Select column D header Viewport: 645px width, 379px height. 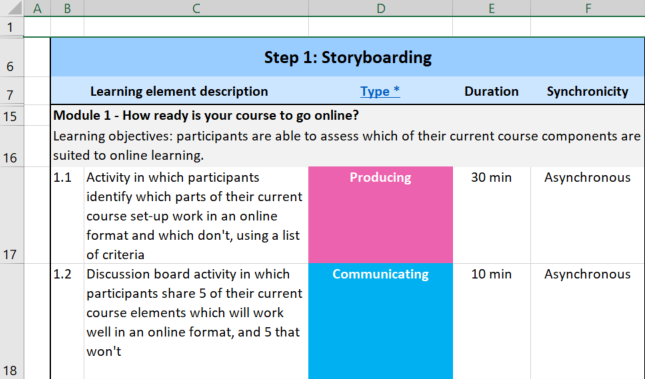click(381, 8)
